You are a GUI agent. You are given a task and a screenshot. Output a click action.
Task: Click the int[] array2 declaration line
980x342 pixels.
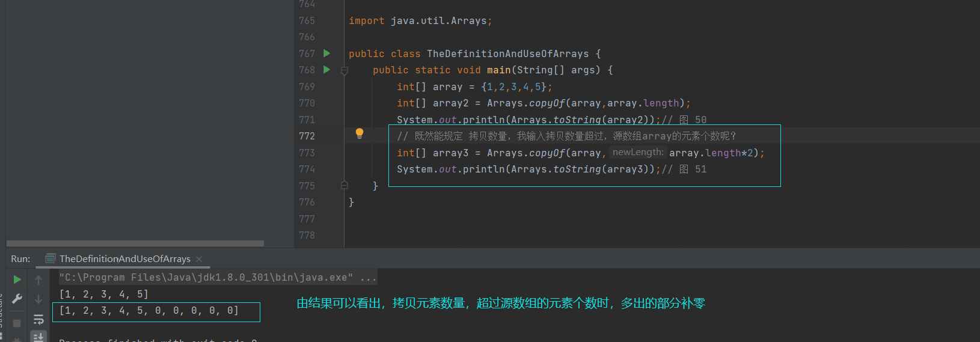[544, 103]
